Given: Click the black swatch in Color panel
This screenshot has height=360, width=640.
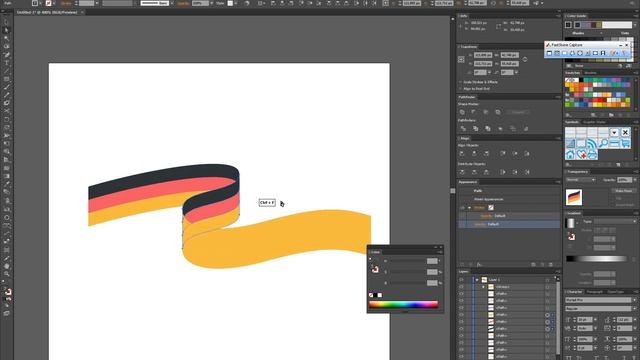Looking at the screenshot, I should tap(375, 295).
